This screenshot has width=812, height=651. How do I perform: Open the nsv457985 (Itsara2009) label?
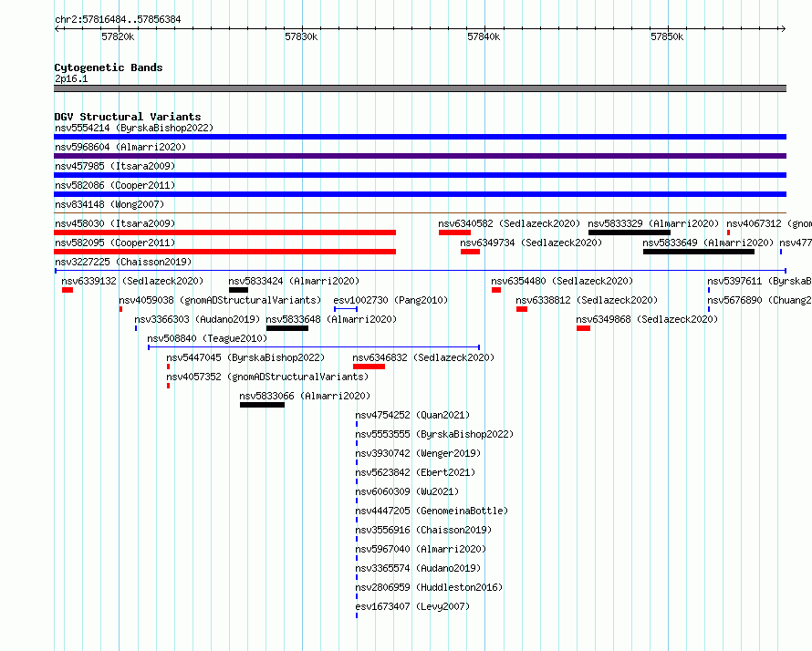coord(115,166)
